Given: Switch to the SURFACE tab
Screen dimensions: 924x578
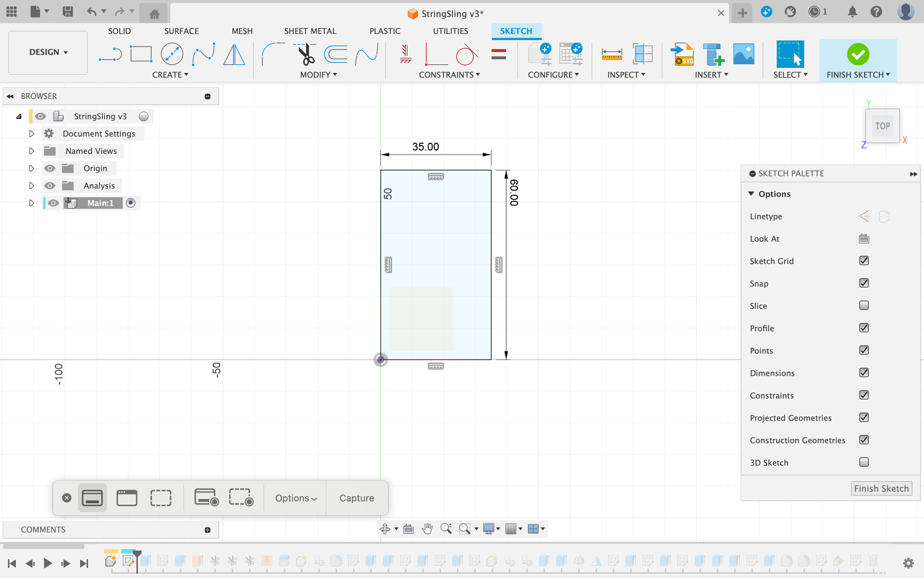Looking at the screenshot, I should tap(181, 31).
